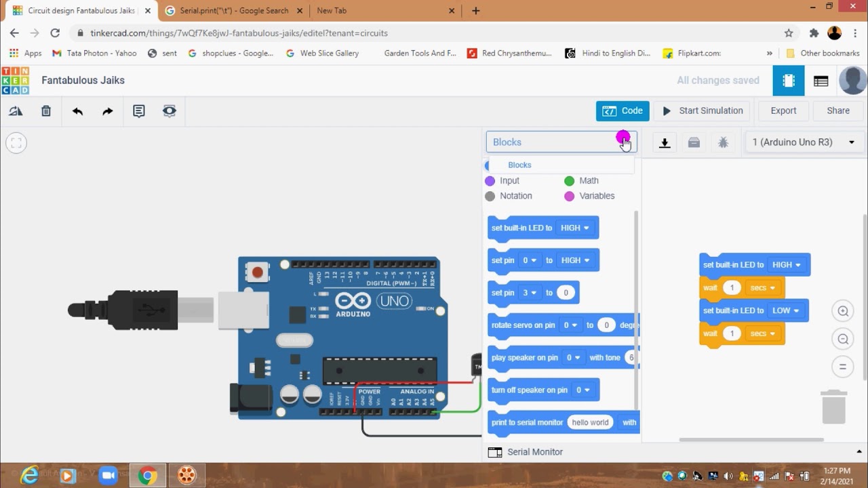The width and height of the screenshot is (868, 488).
Task: Open the Arduino Uno R3 board selector
Action: click(804, 142)
